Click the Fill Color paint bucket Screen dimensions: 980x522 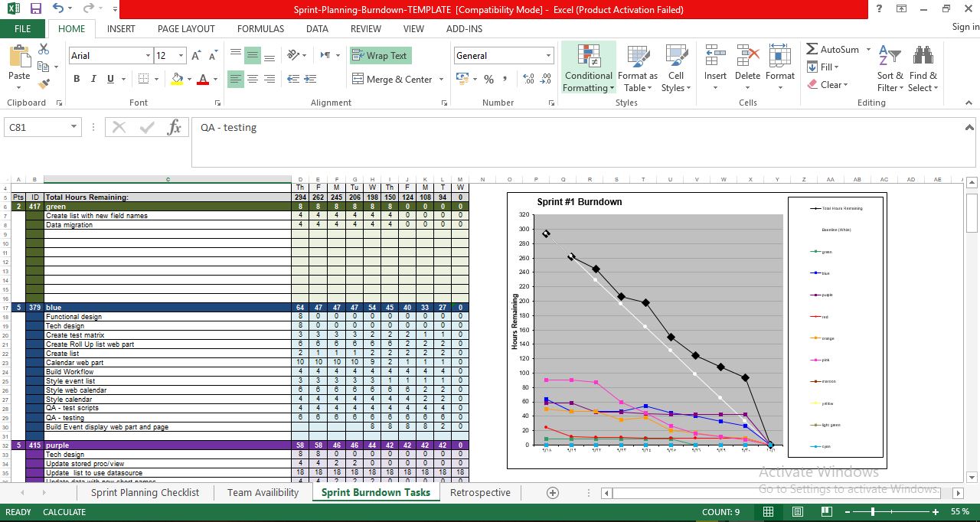coord(178,79)
